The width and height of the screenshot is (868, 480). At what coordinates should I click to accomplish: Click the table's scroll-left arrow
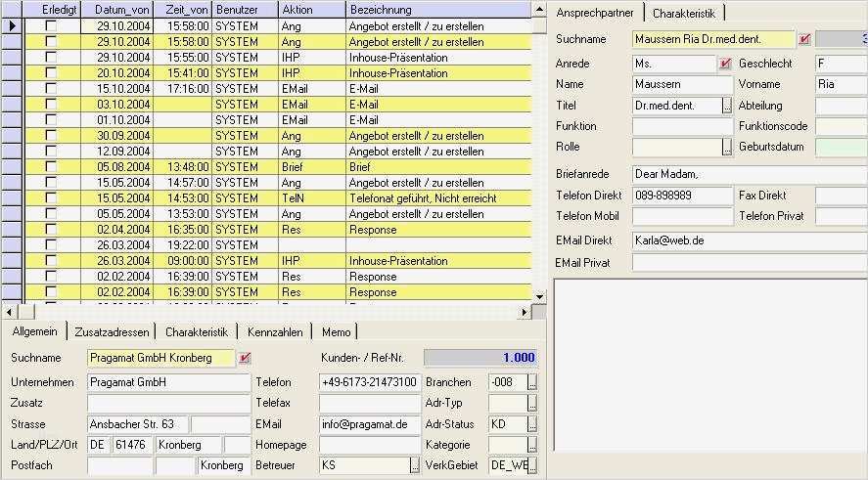10,313
